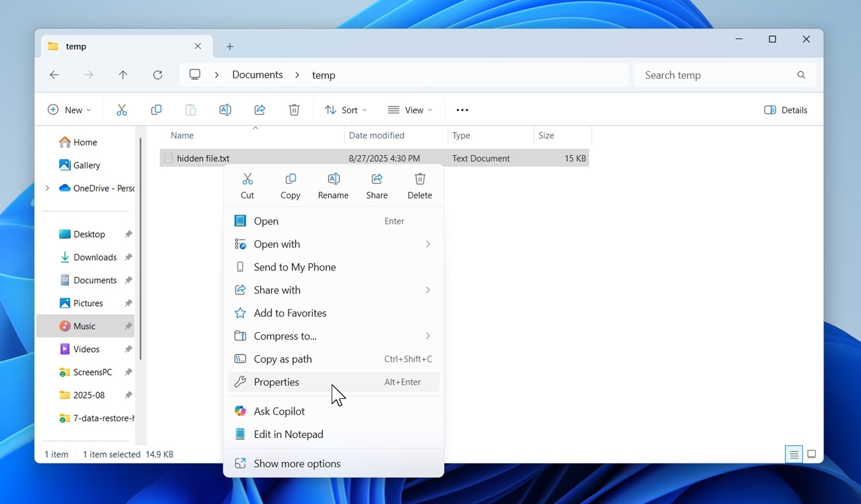Go back with the left arrow

click(x=54, y=75)
